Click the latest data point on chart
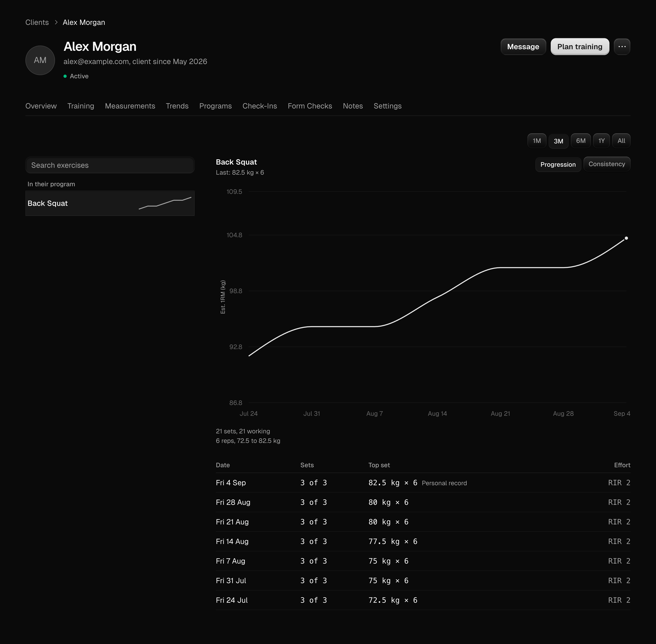 point(626,238)
